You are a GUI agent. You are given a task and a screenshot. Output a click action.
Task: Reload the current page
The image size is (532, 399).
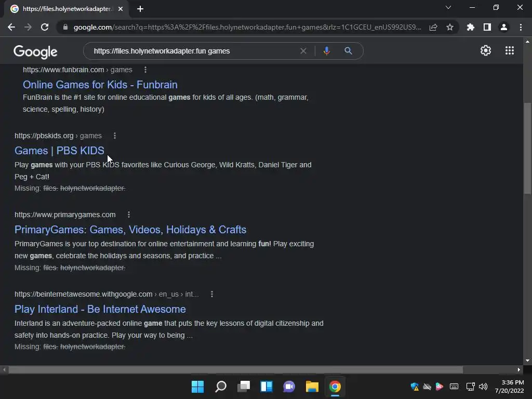pyautogui.click(x=45, y=27)
